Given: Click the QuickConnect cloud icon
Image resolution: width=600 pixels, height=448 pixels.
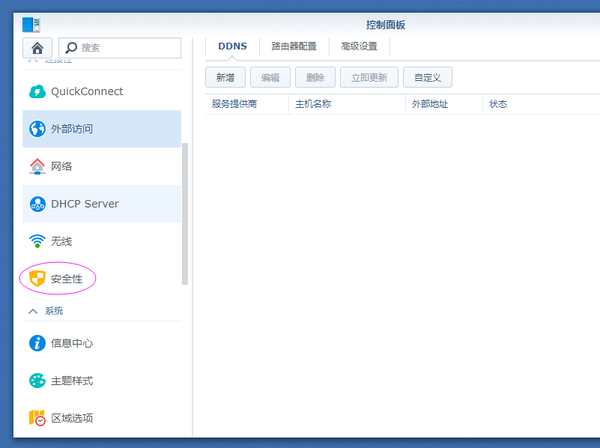Looking at the screenshot, I should pyautogui.click(x=38, y=91).
